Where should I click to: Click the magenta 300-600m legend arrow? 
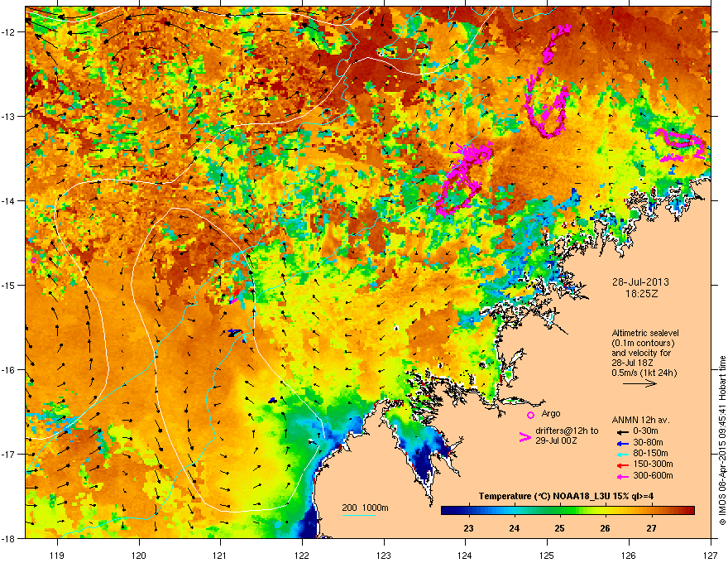pos(621,476)
